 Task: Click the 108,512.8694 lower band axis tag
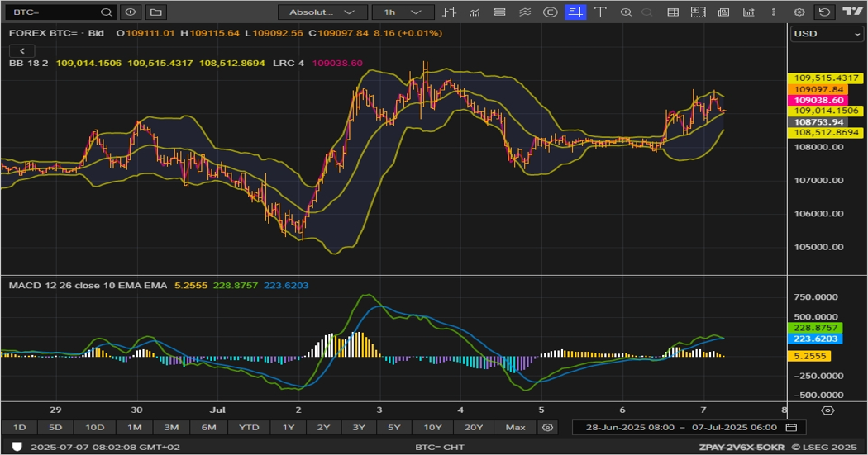tap(826, 132)
